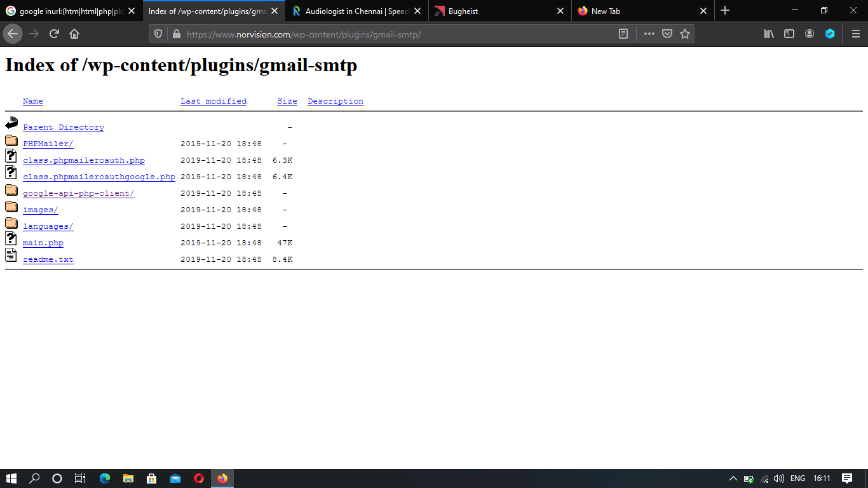Close the google inurl search tab
This screenshot has height=488, width=868.
(x=132, y=11)
